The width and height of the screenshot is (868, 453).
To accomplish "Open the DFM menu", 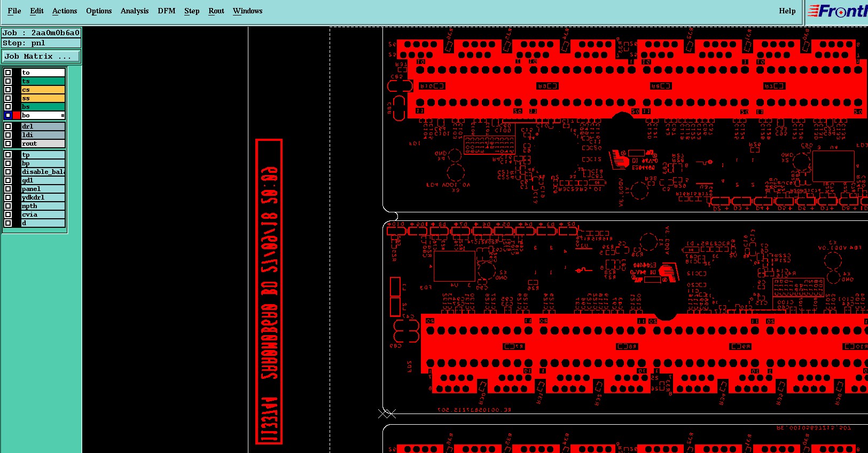I will pos(167,11).
